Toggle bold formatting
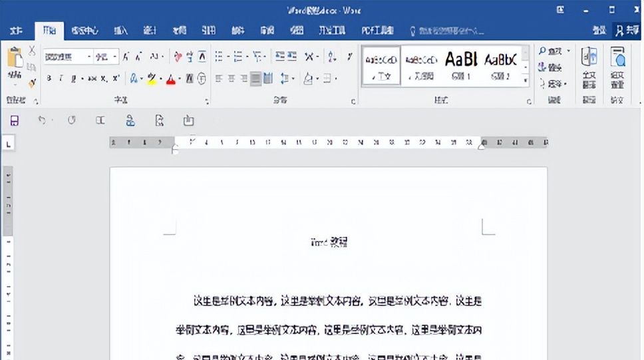 [x=49, y=79]
